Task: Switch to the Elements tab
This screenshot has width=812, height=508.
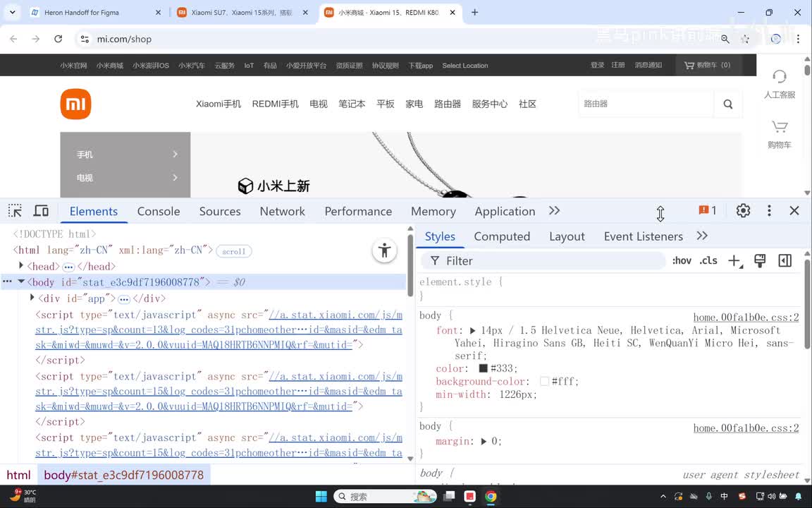Action: tap(94, 212)
